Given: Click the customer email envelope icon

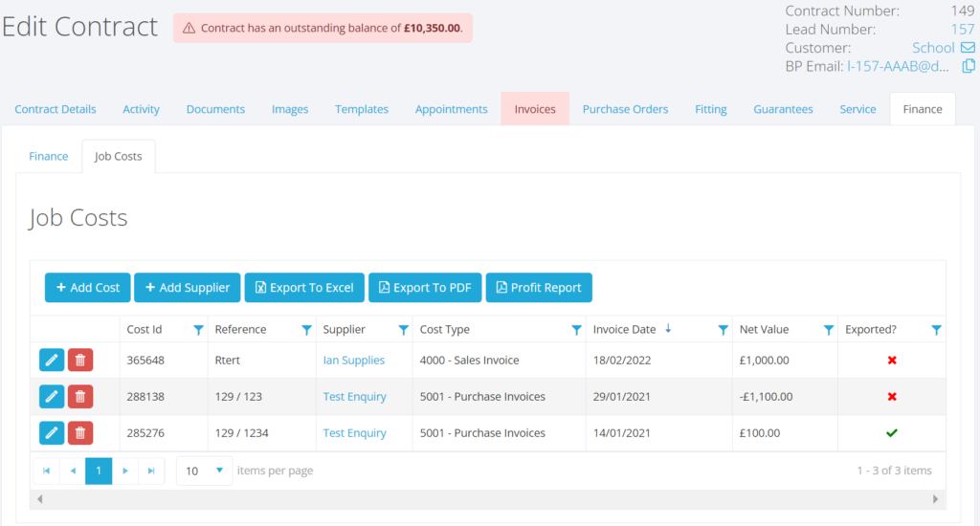Looking at the screenshot, I should coord(968,48).
